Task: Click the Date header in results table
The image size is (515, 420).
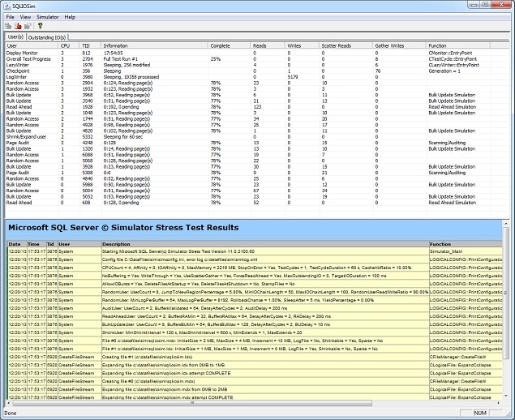Action: point(17,244)
